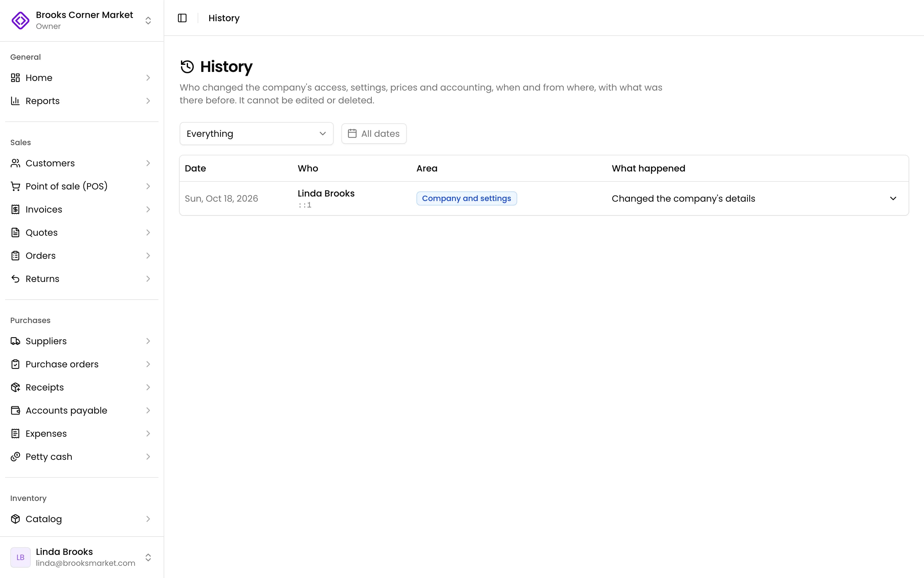Open the Customers menu item
This screenshot has height=578, width=924.
[x=82, y=163]
